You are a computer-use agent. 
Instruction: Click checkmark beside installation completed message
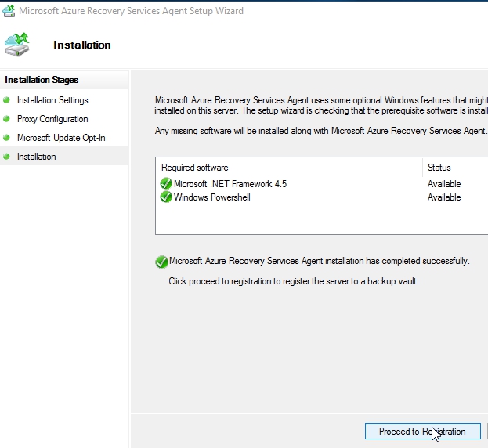point(162,262)
